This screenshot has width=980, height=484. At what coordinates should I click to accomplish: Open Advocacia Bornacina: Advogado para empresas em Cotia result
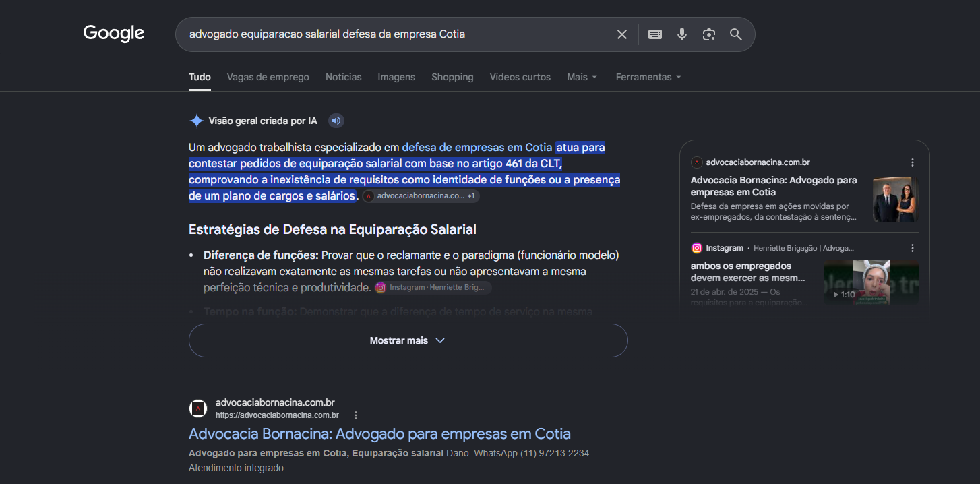coord(379,433)
